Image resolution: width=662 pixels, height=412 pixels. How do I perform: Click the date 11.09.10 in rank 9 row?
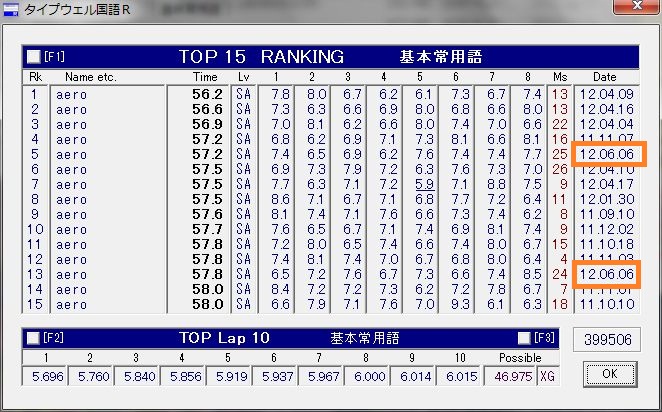(x=607, y=214)
